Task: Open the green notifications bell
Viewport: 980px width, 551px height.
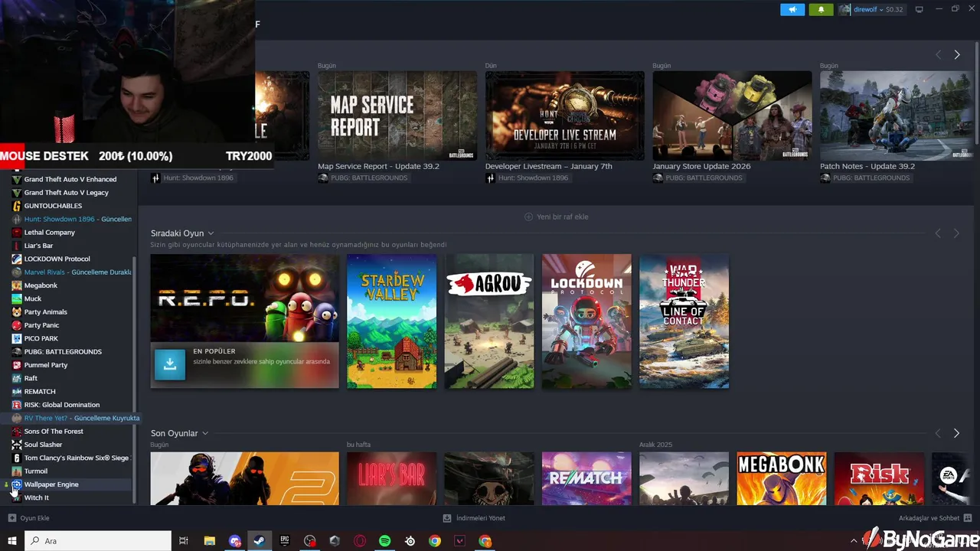Action: pos(821,9)
